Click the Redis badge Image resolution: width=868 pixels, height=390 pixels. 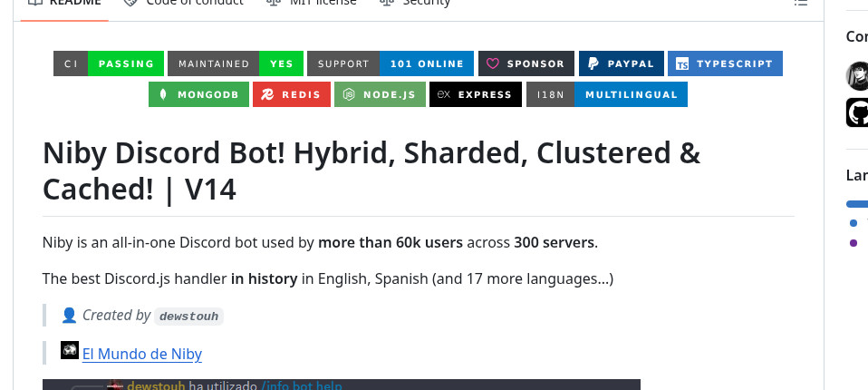(292, 94)
